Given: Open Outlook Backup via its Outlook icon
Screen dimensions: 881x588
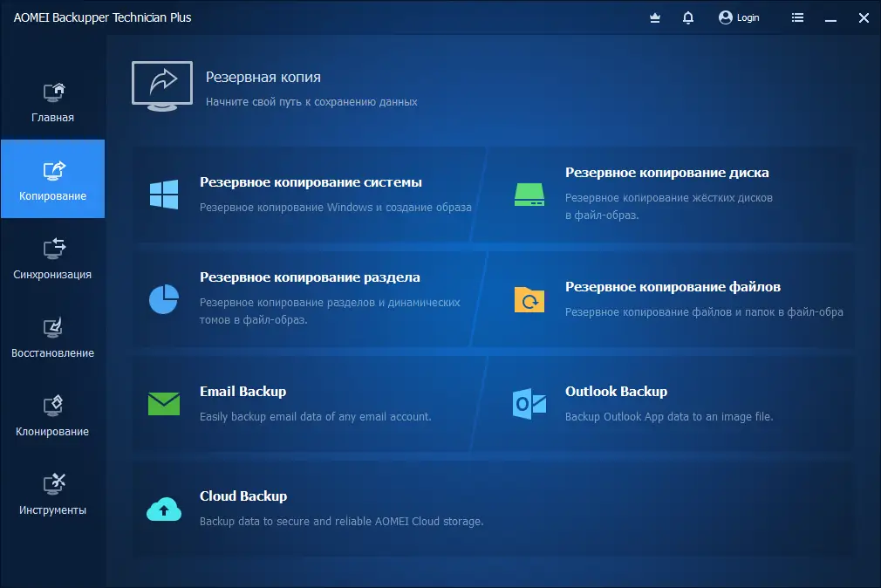Looking at the screenshot, I should (529, 405).
